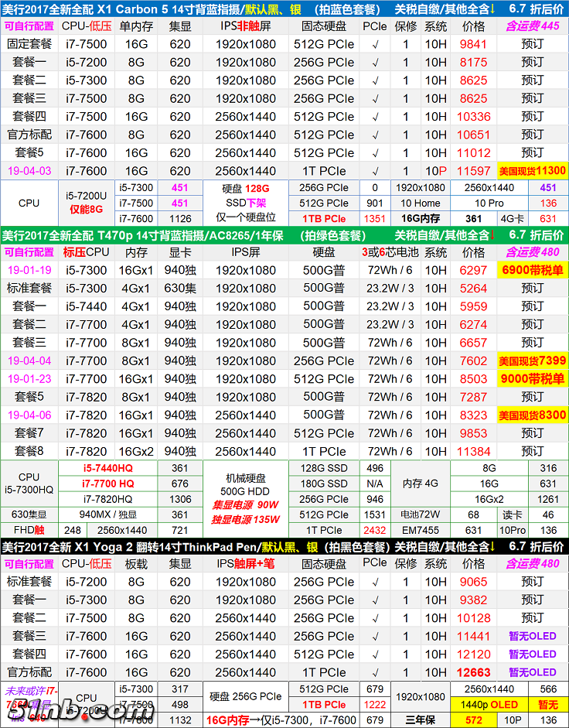Click the 美国现货7399 yellow cell
The image size is (569, 728).
[532, 361]
